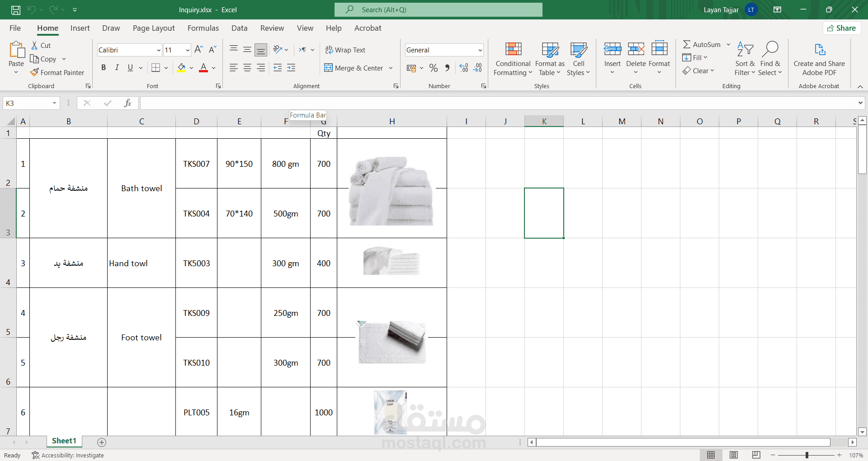Open Conditional Formatting icon
This screenshot has width=868, height=461.
point(513,49)
